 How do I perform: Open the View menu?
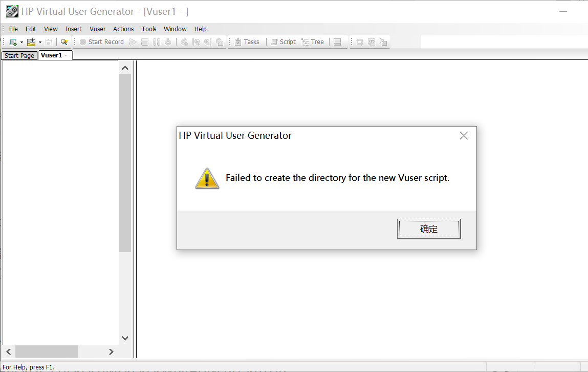[51, 29]
